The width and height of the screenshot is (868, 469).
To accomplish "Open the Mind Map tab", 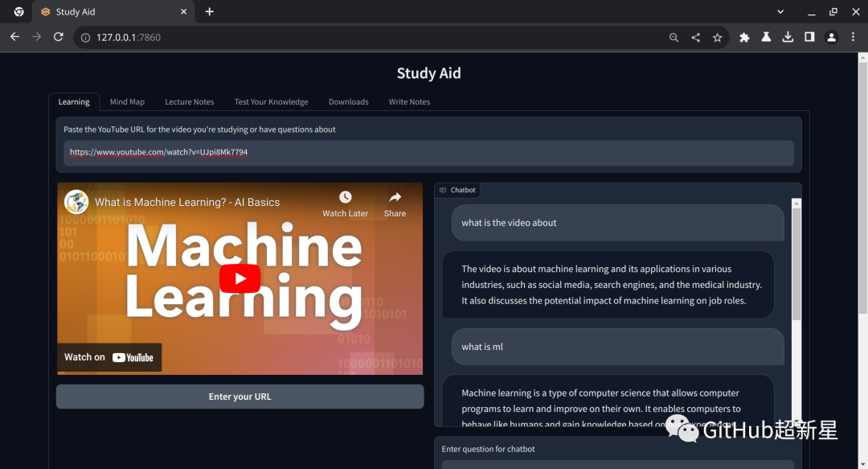I will tap(127, 102).
